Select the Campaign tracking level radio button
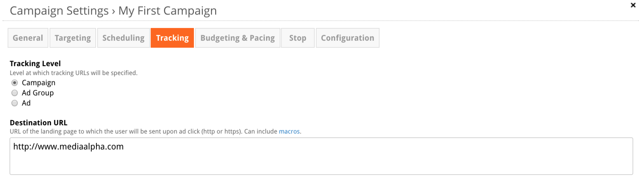Viewport: 644px width, 185px height. pos(14,83)
